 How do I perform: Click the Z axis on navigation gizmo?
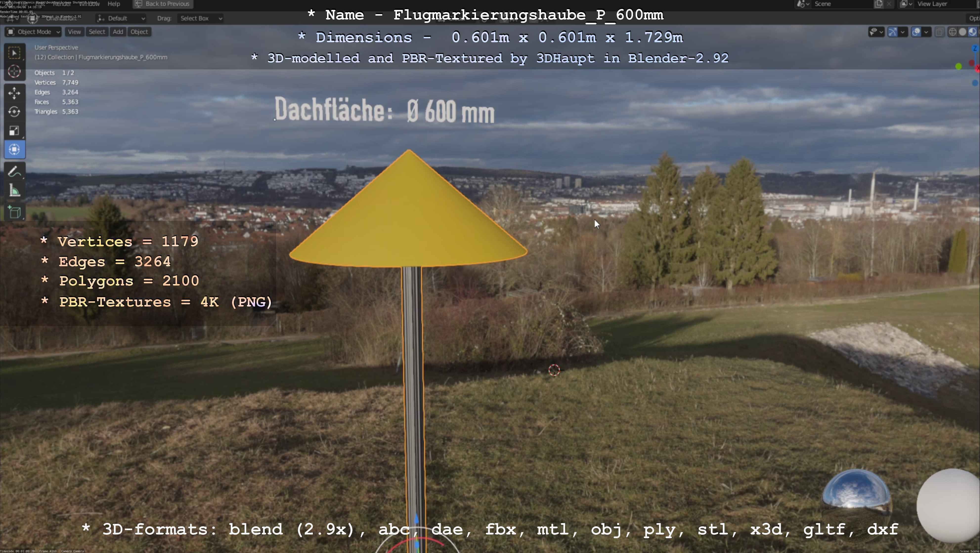975,49
